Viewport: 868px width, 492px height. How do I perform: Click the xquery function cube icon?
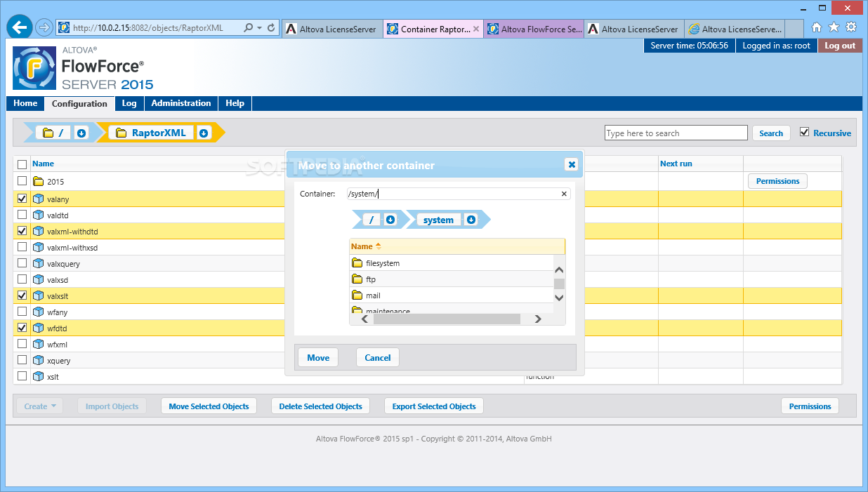click(39, 360)
